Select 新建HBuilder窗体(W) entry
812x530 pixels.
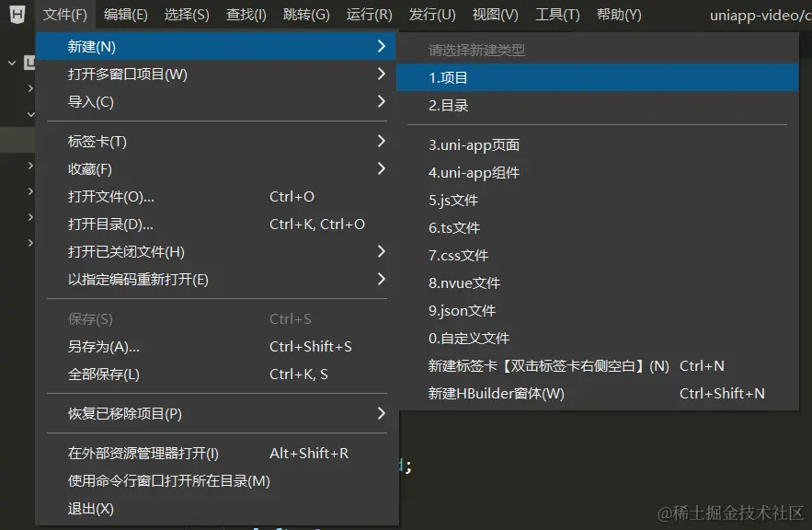[597, 394]
